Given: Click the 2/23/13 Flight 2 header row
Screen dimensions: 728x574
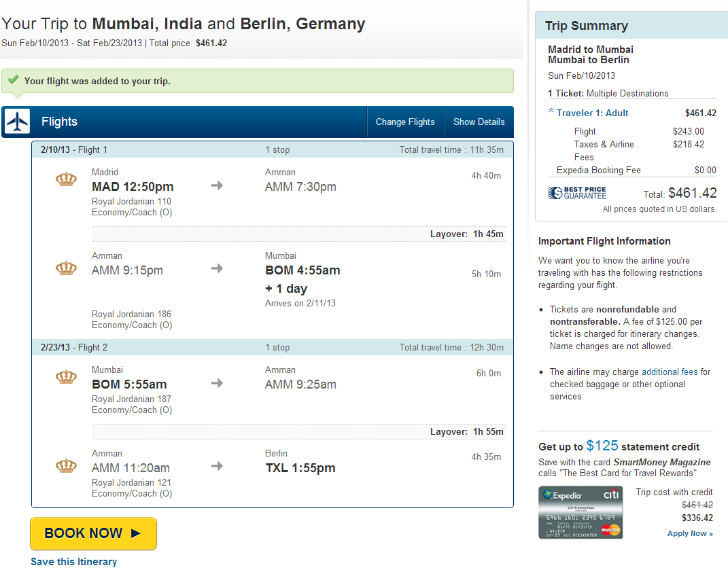Looking at the screenshot, I should (x=273, y=347).
